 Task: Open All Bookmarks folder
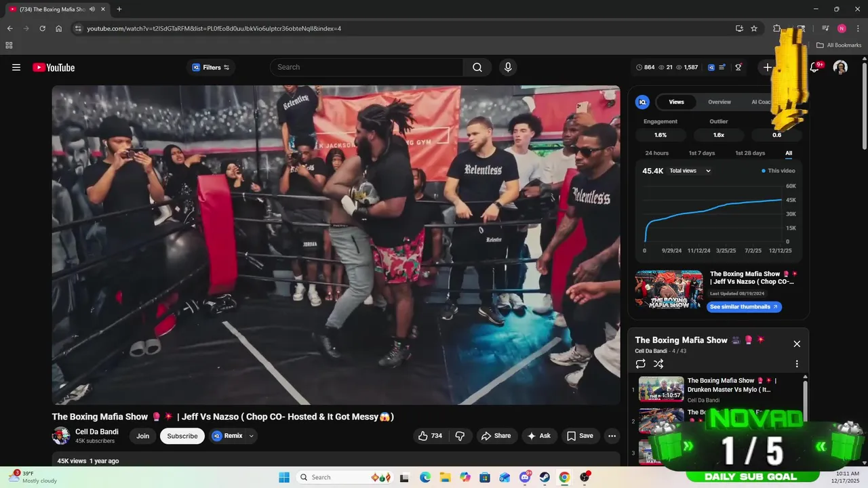[x=839, y=45]
